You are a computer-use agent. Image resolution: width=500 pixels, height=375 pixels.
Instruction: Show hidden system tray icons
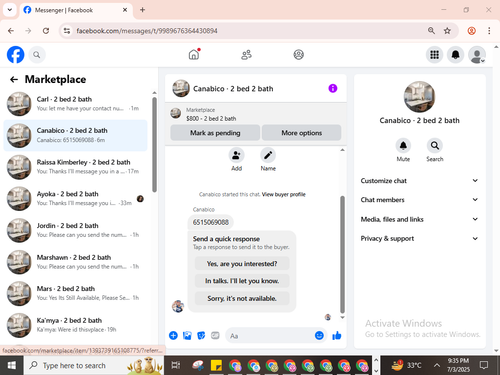click(x=436, y=365)
